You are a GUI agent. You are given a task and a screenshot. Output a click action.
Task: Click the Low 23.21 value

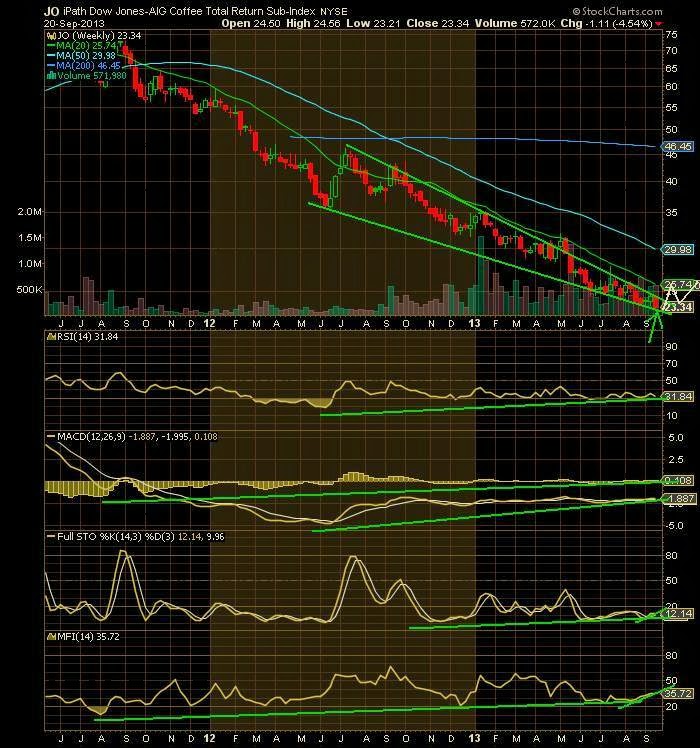coord(373,23)
